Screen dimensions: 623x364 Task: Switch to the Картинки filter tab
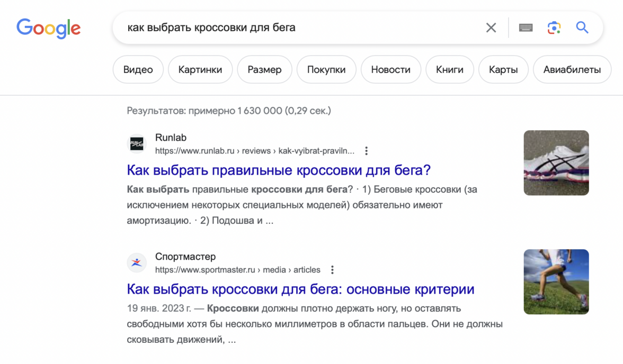200,69
